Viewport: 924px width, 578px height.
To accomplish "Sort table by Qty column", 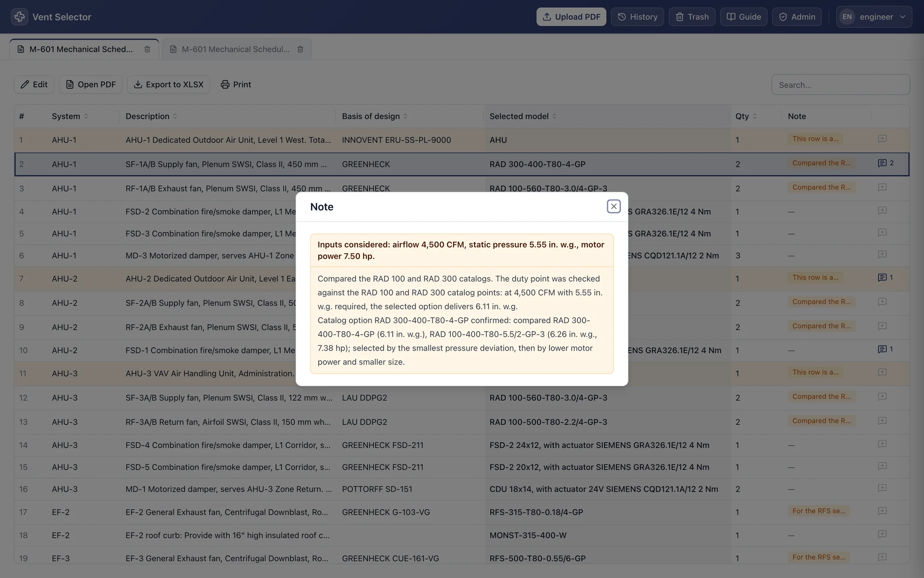I will point(746,116).
